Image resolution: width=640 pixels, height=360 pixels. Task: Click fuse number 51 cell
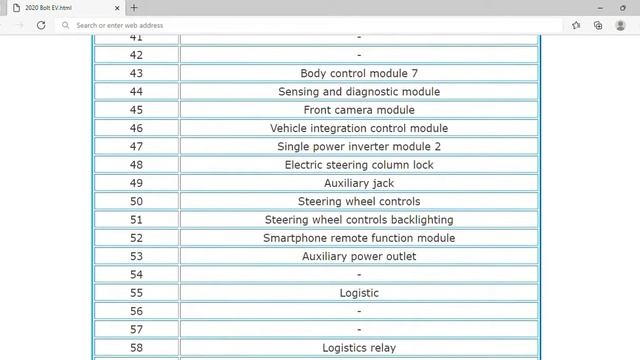pos(136,220)
